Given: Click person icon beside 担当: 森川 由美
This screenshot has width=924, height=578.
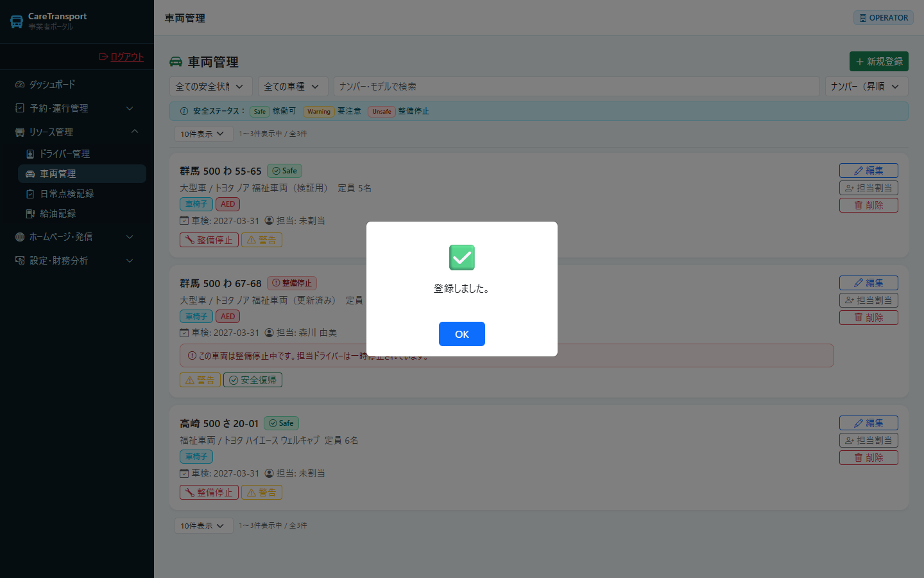Looking at the screenshot, I should click(269, 333).
